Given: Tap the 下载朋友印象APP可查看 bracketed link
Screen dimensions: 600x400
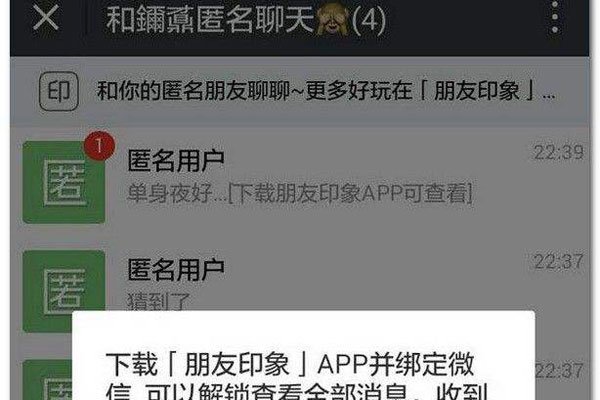Looking at the screenshot, I should 350,193.
